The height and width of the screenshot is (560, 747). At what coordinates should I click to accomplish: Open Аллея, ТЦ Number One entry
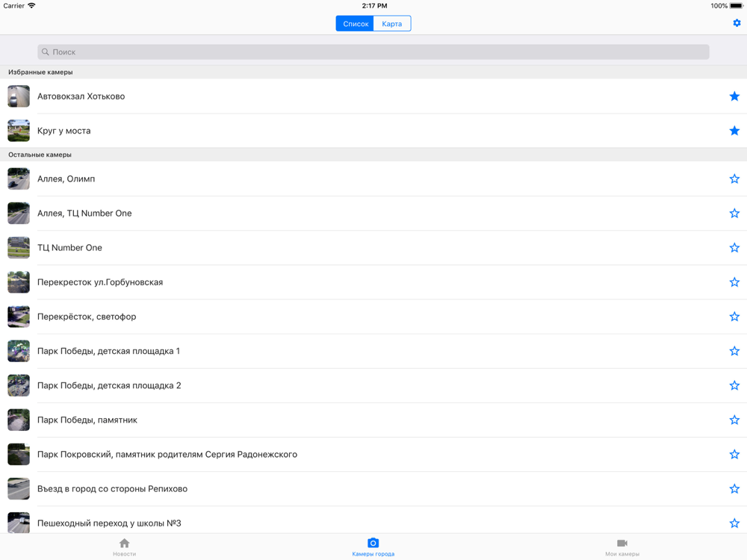coord(84,213)
